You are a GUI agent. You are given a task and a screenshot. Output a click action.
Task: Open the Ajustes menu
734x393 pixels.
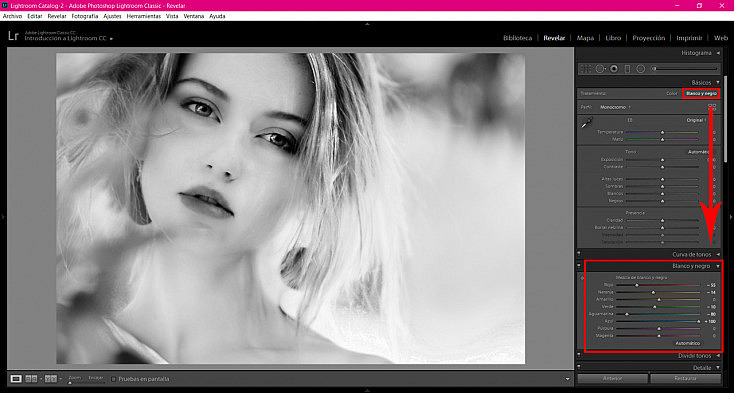click(x=112, y=16)
